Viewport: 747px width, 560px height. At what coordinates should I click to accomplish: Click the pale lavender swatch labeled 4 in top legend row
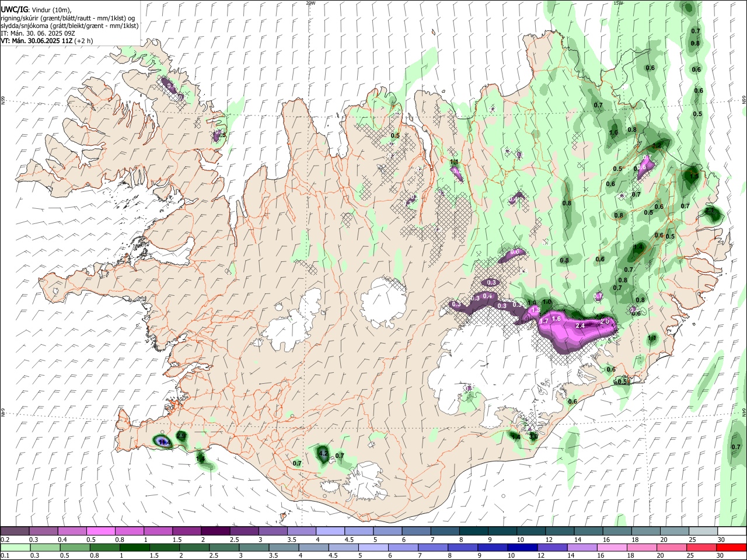330,531
